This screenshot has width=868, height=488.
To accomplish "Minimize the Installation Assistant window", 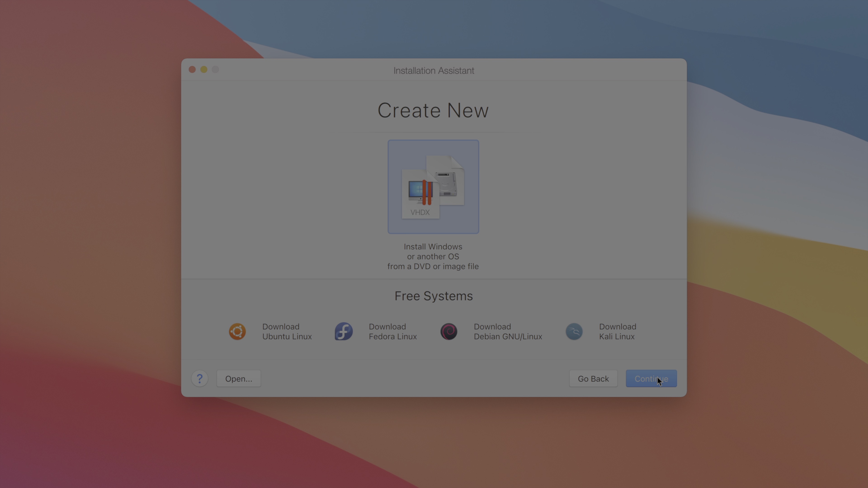I will 203,70.
